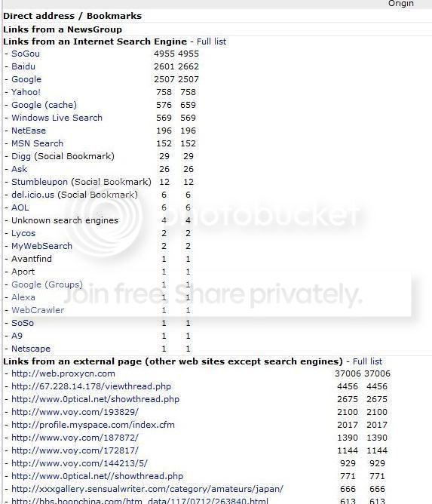The image size is (432, 504).
Task: Open the profile.myspace.com/index.cfm link
Action: [93, 425]
